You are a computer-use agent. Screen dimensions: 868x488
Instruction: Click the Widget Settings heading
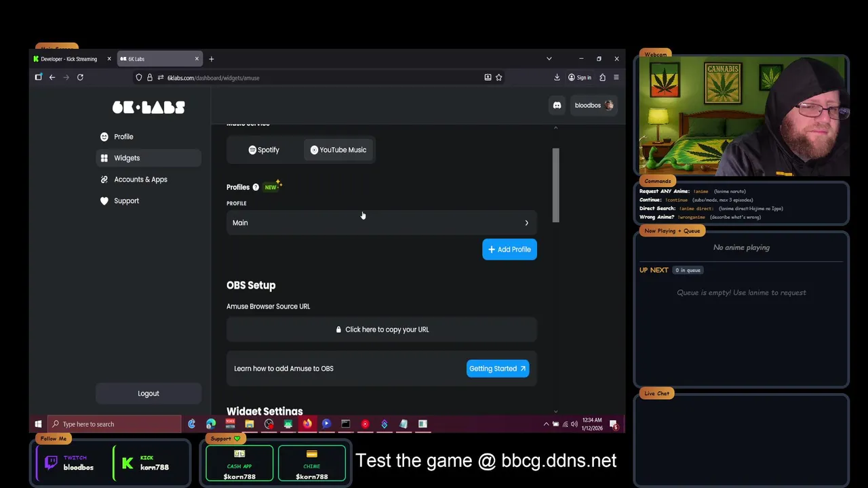point(264,411)
